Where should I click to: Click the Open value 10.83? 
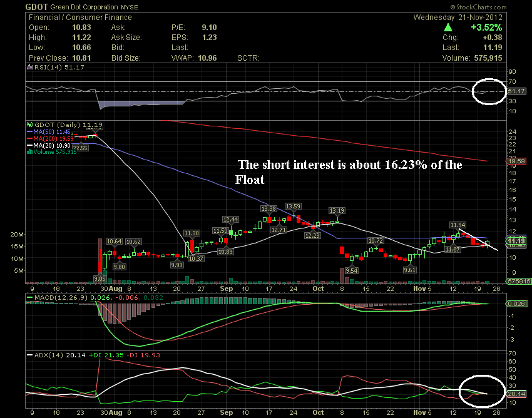click(81, 28)
